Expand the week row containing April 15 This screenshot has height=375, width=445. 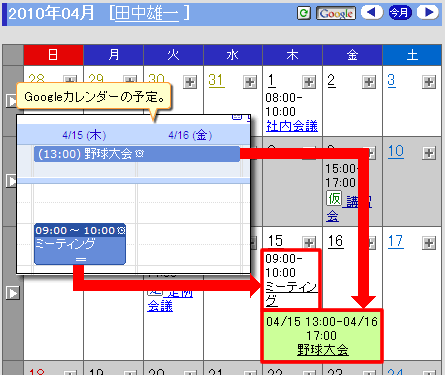pyautogui.click(x=13, y=293)
